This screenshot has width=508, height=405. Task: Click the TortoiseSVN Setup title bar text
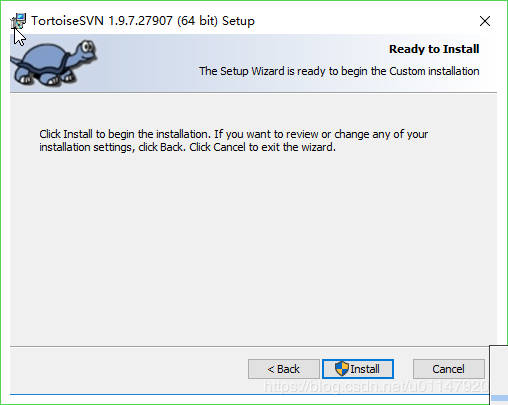(143, 21)
